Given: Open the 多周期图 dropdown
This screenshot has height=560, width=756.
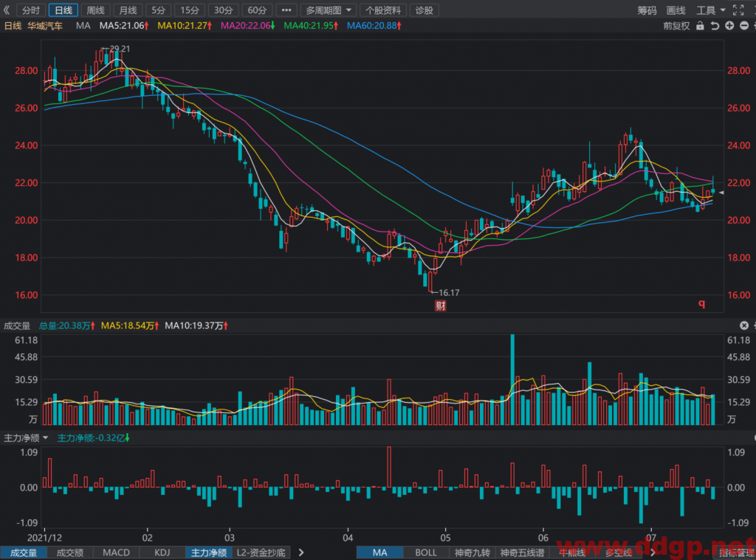Looking at the screenshot, I should (x=328, y=10).
